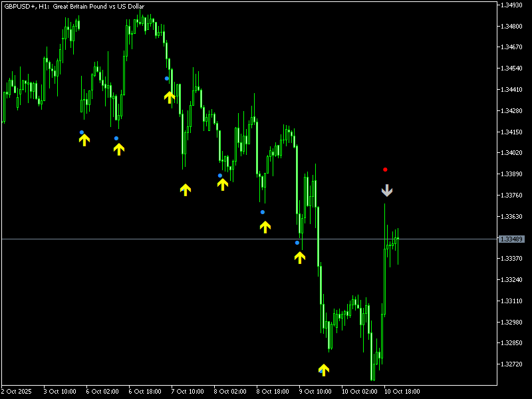Click the 1.32720 price axis label
The image size is (532, 399).
point(513,364)
